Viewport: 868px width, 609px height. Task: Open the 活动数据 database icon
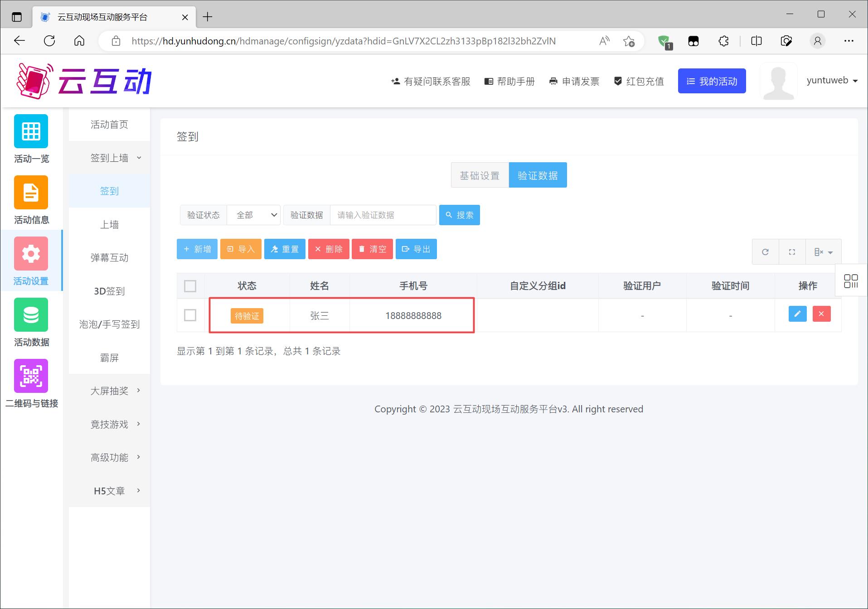(x=31, y=315)
